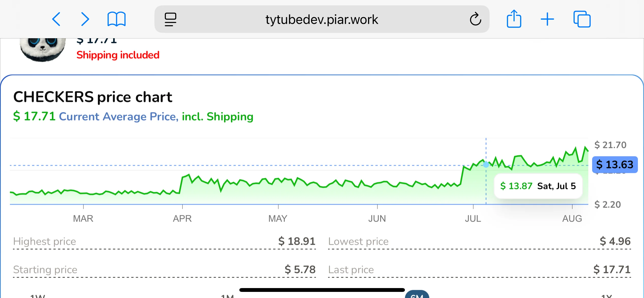The width and height of the screenshot is (644, 298).
Task: Open the Safari bookmarks book icon
Action: point(116,19)
